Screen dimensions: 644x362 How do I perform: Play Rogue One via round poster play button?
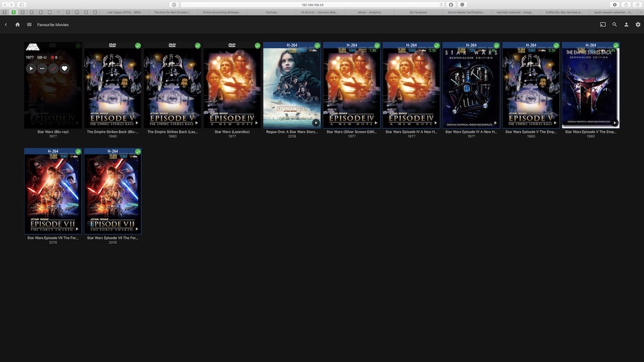click(x=316, y=123)
